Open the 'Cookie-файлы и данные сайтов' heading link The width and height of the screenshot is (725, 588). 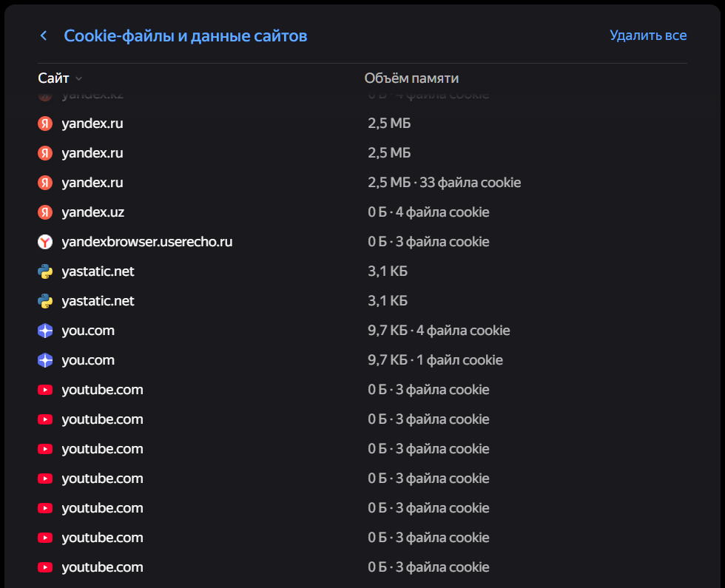point(186,36)
